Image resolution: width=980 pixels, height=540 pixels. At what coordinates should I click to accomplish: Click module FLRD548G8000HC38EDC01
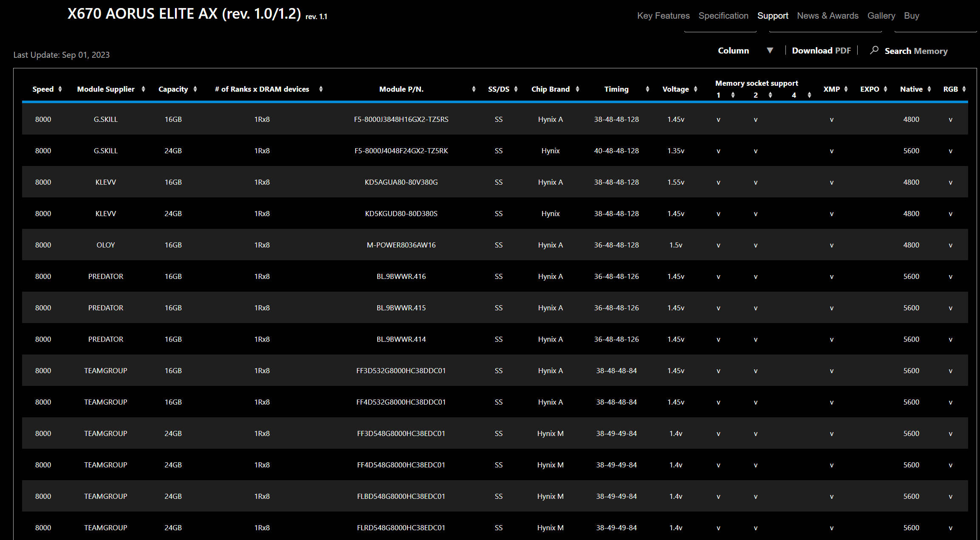(401, 528)
